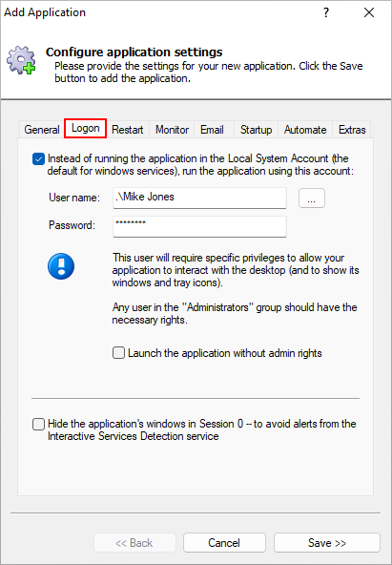Switch to the Startup tab
This screenshot has height=565, width=392.
point(256,130)
